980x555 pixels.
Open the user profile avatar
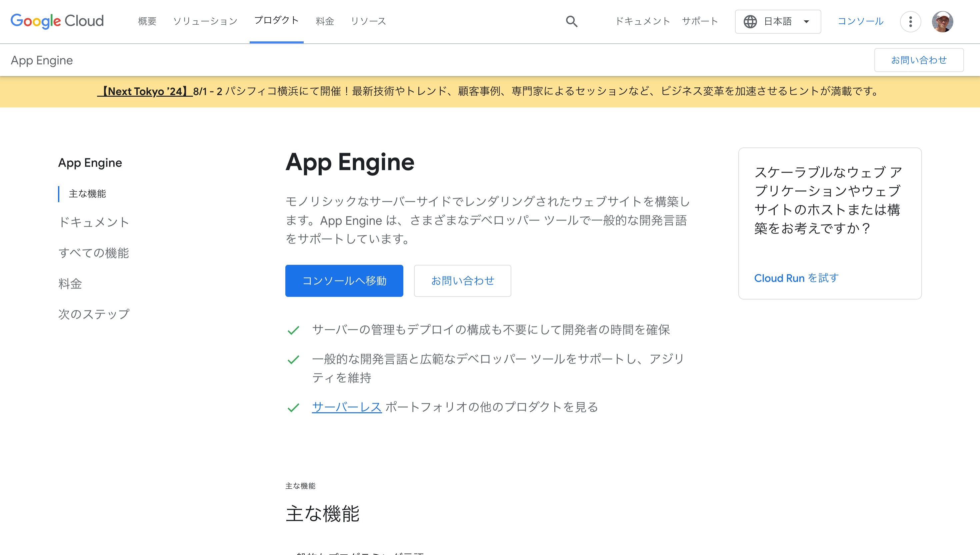point(942,21)
